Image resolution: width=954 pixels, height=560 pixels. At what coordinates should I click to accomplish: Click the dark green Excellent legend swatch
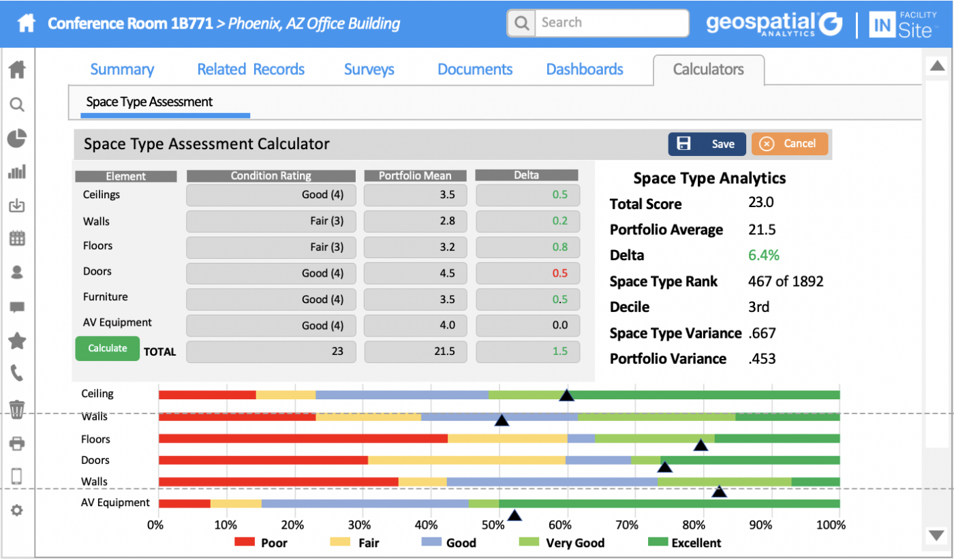(658, 542)
